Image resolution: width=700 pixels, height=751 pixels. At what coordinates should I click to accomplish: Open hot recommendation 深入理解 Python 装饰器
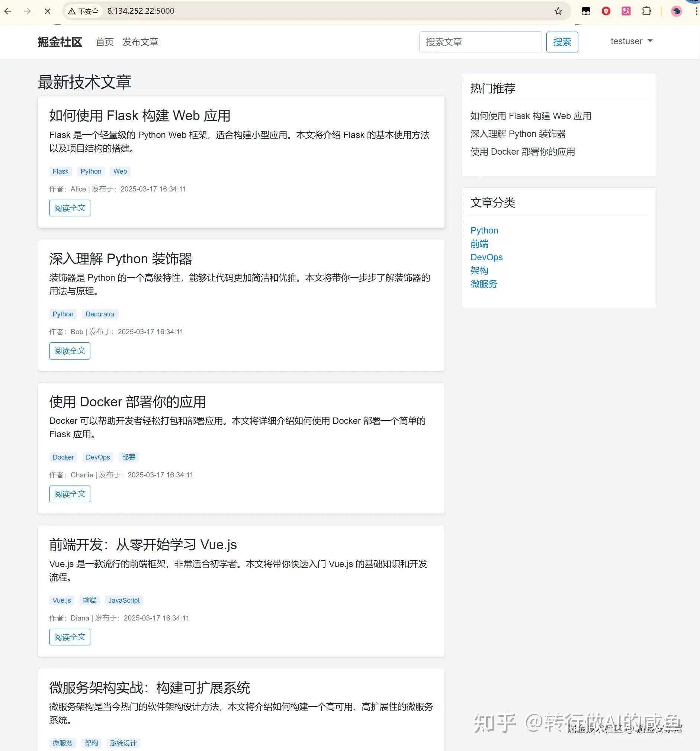pyautogui.click(x=518, y=134)
